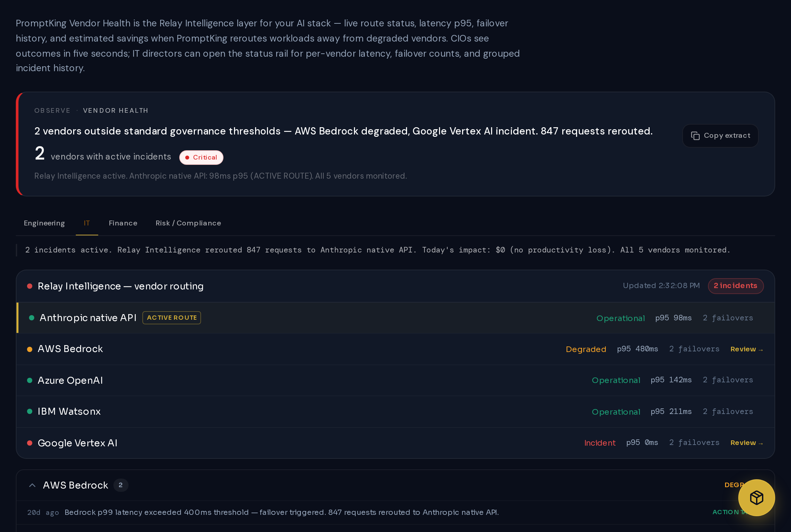Click the p95 142ms latency value
Screen dimensions: 791x532
tap(671, 380)
